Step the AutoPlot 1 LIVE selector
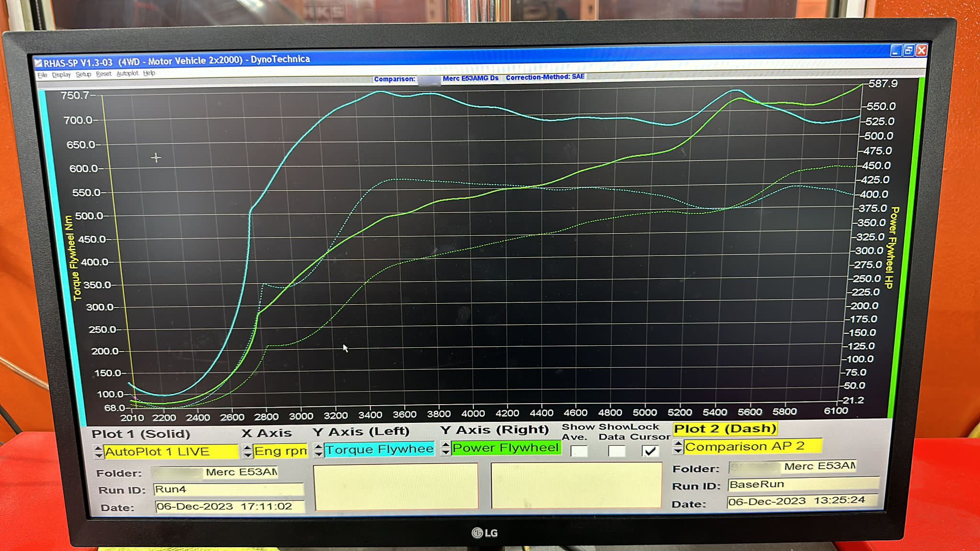The height and width of the screenshot is (551, 980). pyautogui.click(x=98, y=452)
